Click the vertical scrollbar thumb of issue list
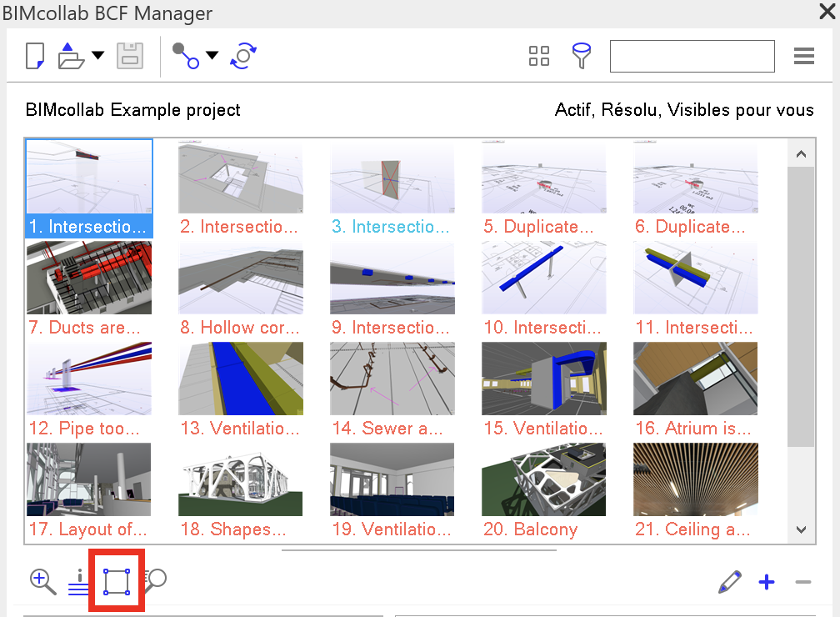Viewport: 840px width, 617px height. [801, 307]
